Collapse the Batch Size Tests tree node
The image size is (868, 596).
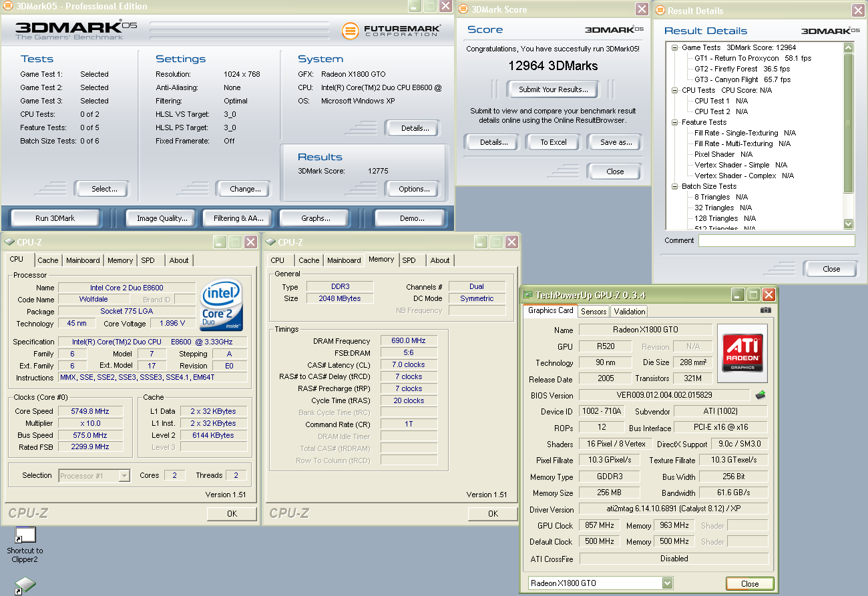point(676,186)
